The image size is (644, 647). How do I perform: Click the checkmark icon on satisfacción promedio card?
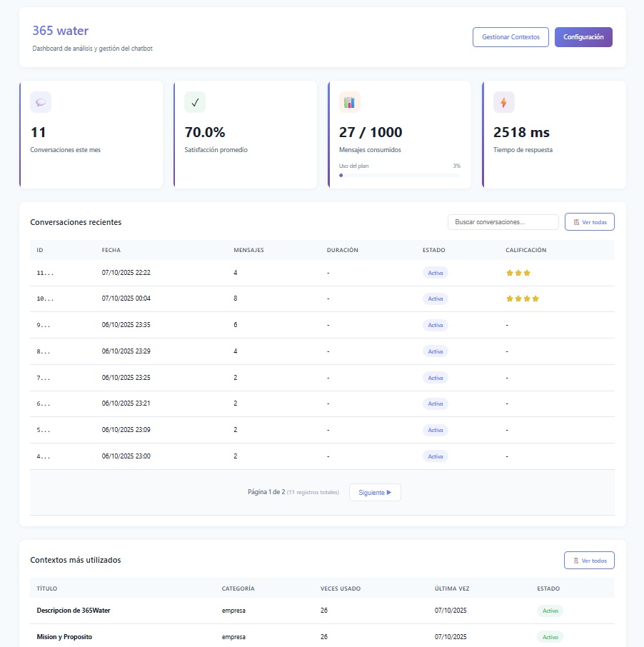[195, 102]
